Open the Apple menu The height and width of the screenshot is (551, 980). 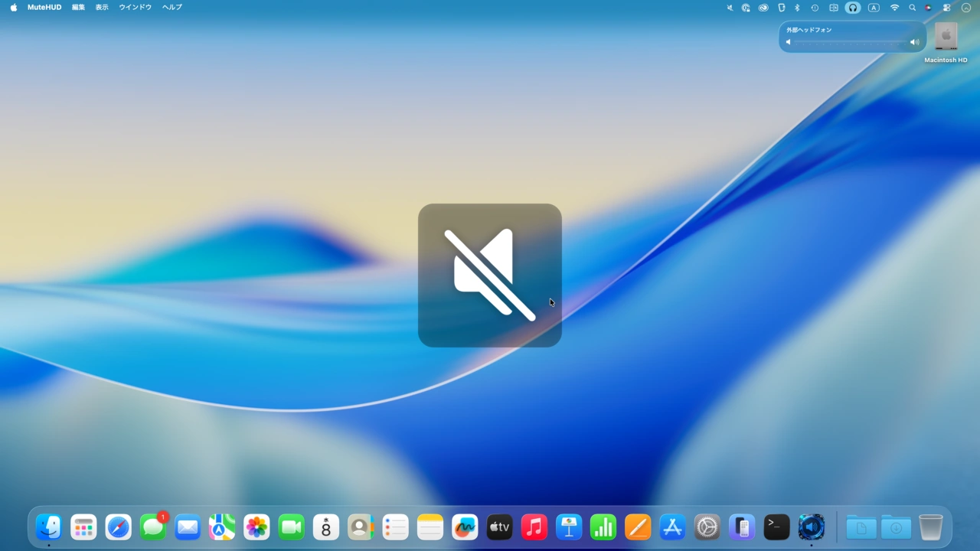point(13,8)
